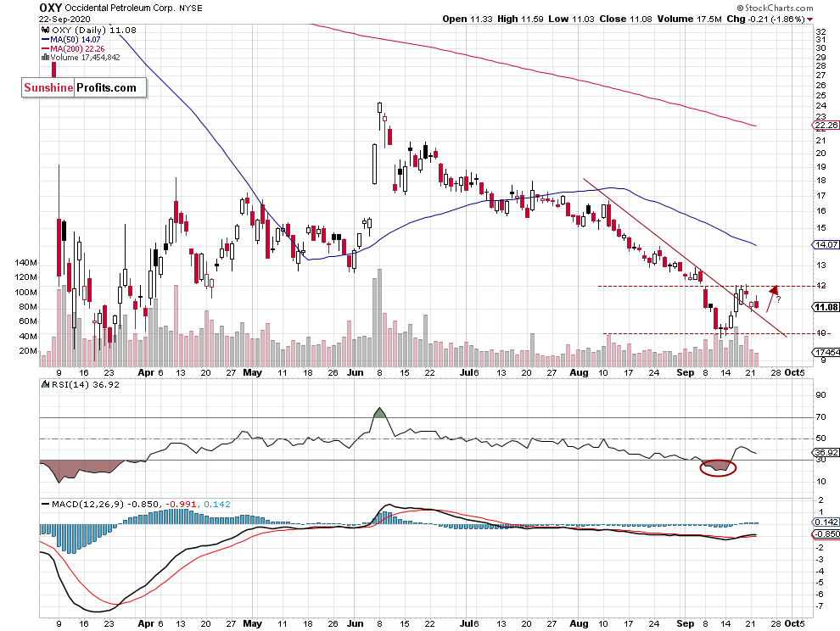
Task: Click the volume bars icon in legend
Action: pyautogui.click(x=46, y=58)
